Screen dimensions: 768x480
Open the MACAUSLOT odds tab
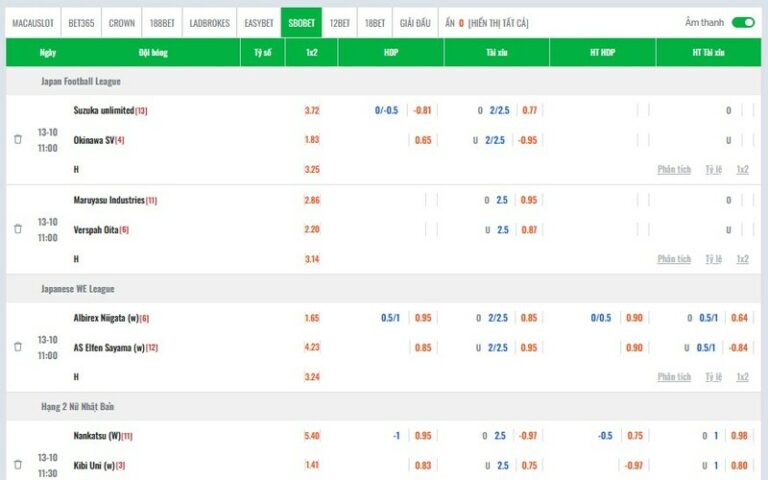pyautogui.click(x=33, y=22)
